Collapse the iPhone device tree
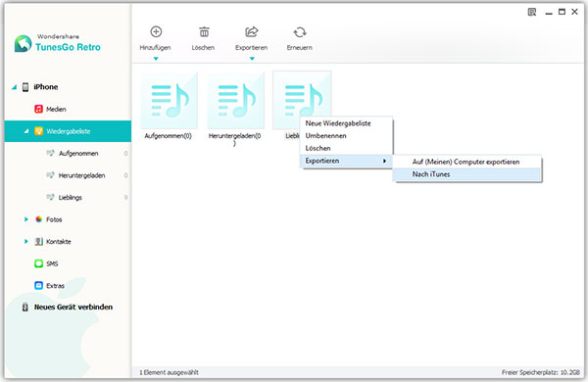588x382 pixels. pos(15,87)
